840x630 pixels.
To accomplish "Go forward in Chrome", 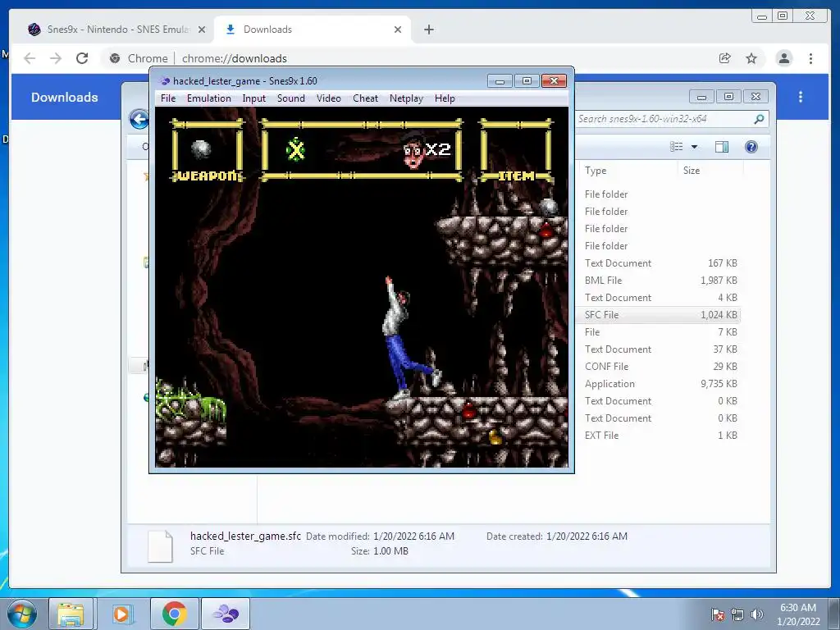I will [56, 58].
